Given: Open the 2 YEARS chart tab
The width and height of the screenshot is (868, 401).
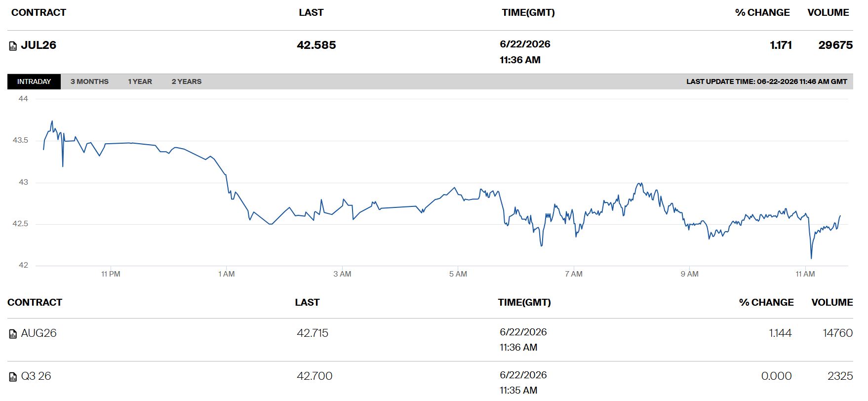Looking at the screenshot, I should [187, 81].
